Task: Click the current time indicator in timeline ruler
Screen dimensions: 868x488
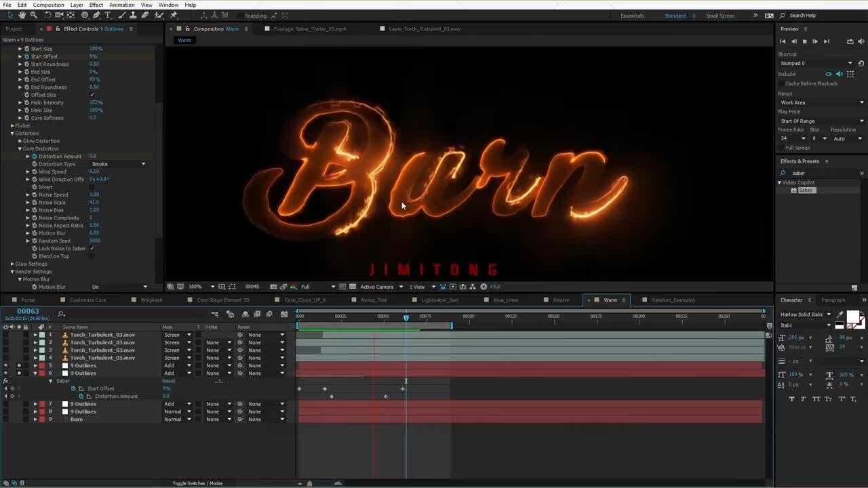Action: (406, 317)
